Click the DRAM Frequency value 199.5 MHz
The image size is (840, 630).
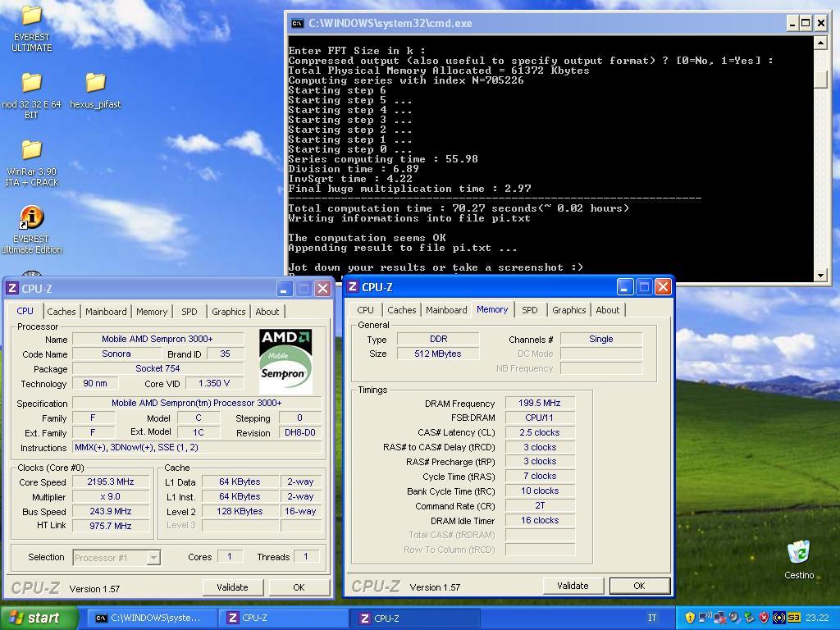click(x=540, y=403)
